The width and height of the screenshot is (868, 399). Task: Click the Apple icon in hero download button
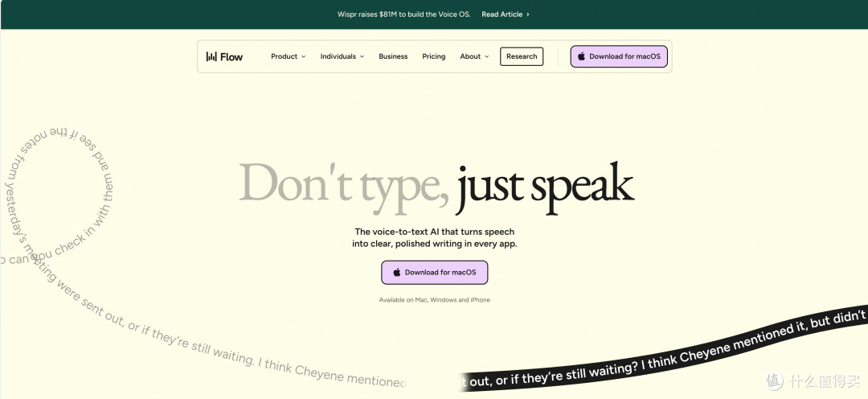tap(397, 273)
